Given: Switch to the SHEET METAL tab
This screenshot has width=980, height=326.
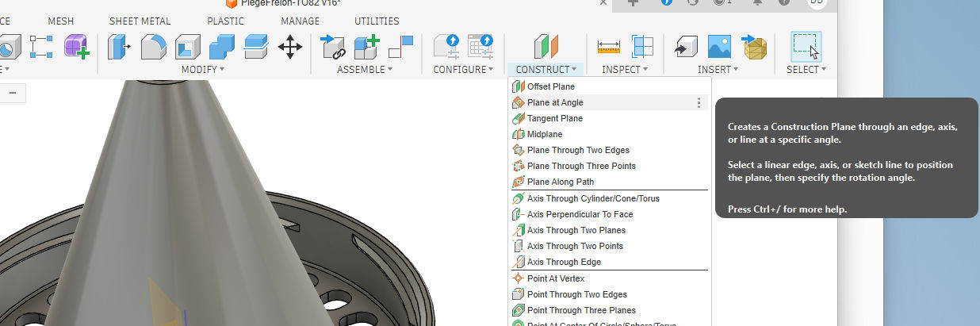Looking at the screenshot, I should pos(140,21).
